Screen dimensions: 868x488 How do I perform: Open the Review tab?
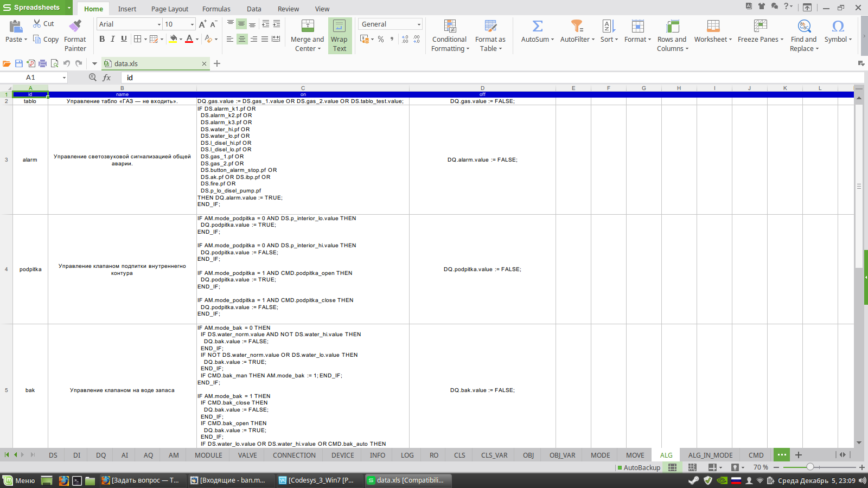coord(288,9)
